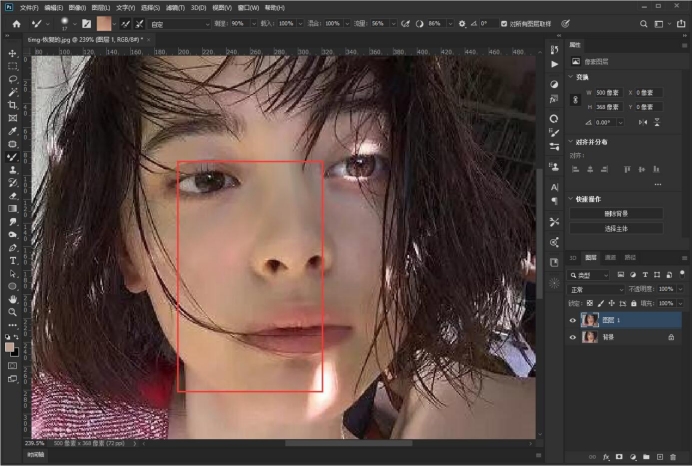Open the 编辑(E) menu
Viewport: 692px width, 466px height.
click(x=53, y=8)
